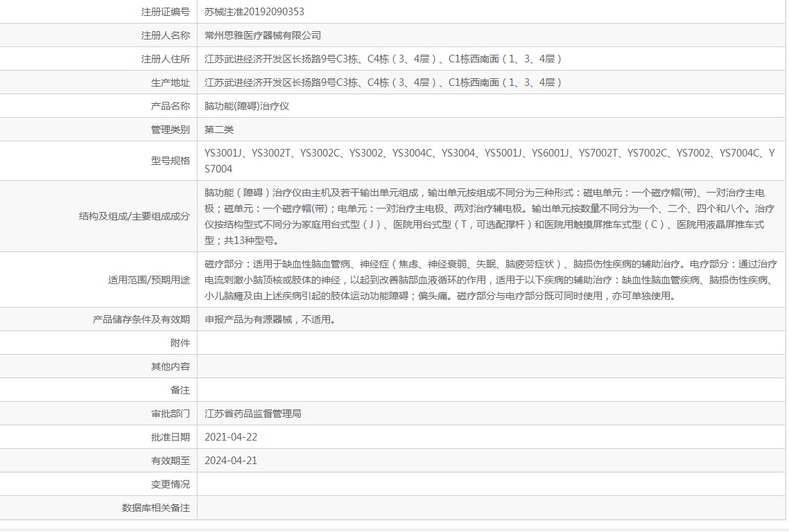Screen dimensions: 789x532
Task: Click the 产品储存条件及有效期 row label
Action: coord(141,319)
